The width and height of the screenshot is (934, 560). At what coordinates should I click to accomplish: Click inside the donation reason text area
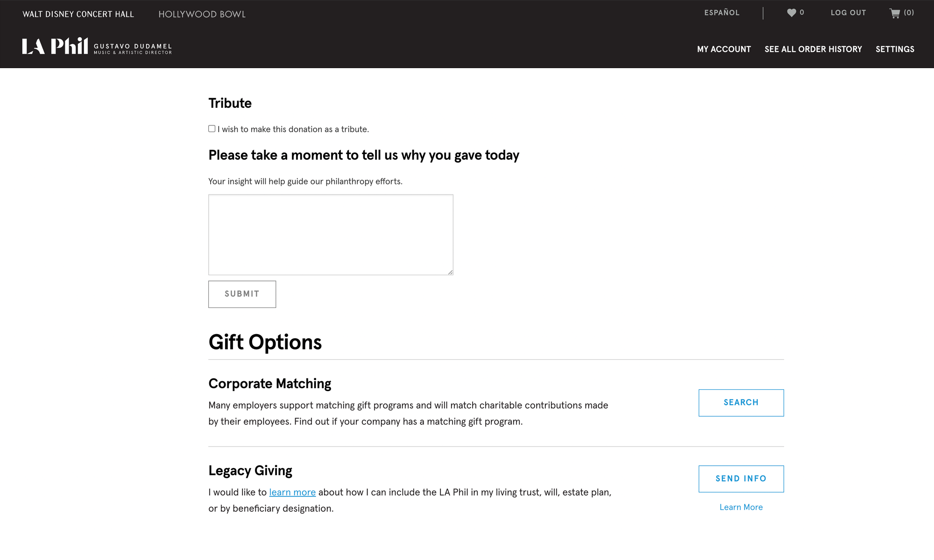[330, 234]
